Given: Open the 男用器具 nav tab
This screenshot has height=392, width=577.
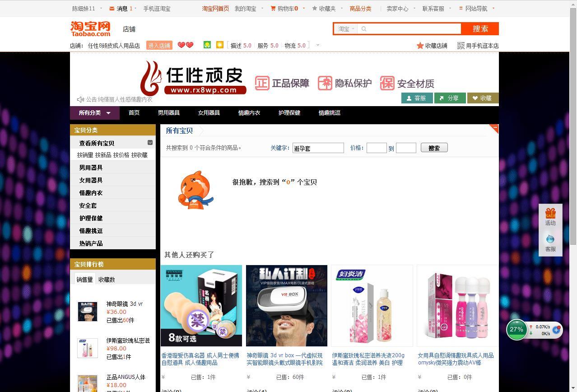Looking at the screenshot, I should (x=169, y=113).
